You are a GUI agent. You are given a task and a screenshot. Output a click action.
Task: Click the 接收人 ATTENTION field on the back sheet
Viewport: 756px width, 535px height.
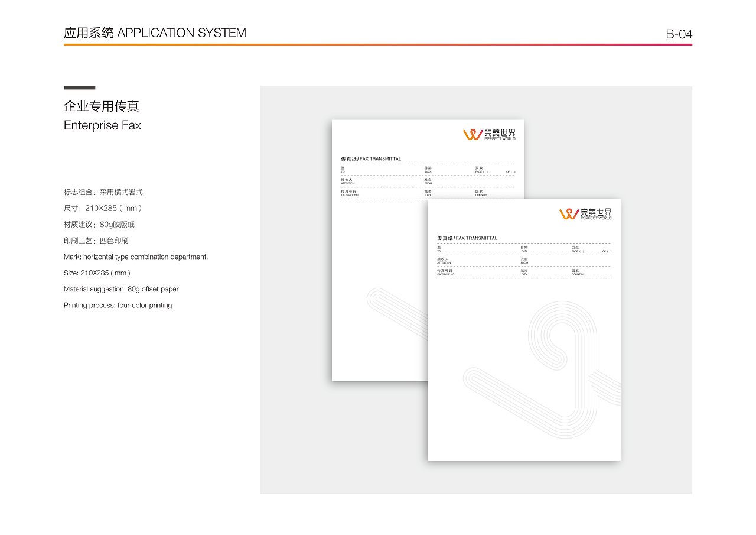tap(347, 181)
